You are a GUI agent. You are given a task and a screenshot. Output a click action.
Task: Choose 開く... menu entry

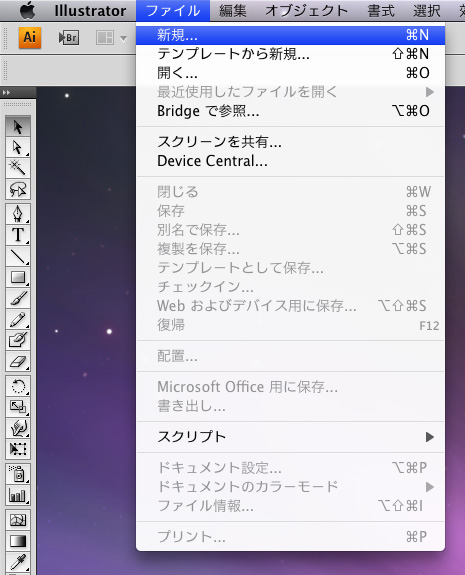(x=290, y=73)
